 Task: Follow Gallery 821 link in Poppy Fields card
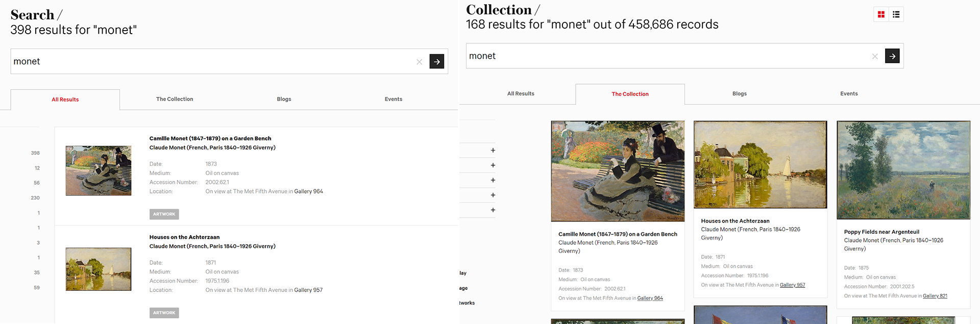tap(935, 296)
